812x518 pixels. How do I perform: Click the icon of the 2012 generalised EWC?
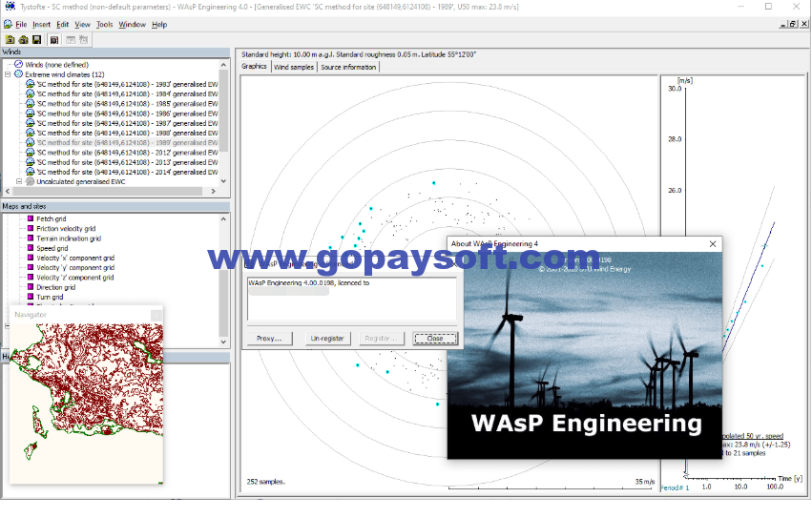click(30, 153)
